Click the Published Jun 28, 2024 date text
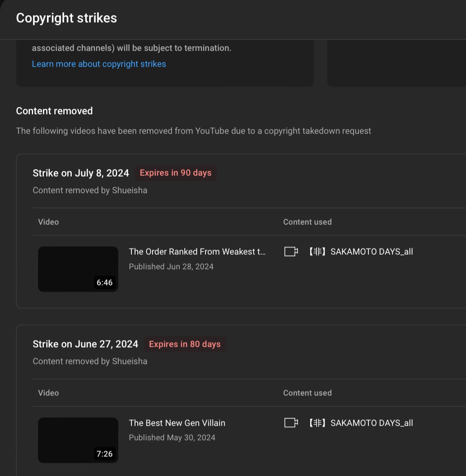This screenshot has width=466, height=476. click(171, 266)
